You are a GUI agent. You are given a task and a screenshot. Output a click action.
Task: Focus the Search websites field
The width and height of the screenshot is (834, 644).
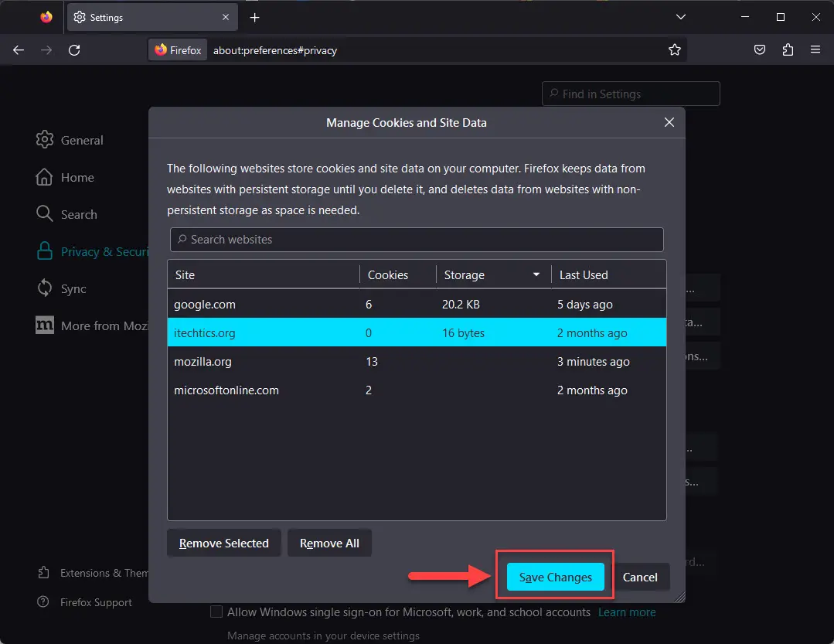point(417,240)
